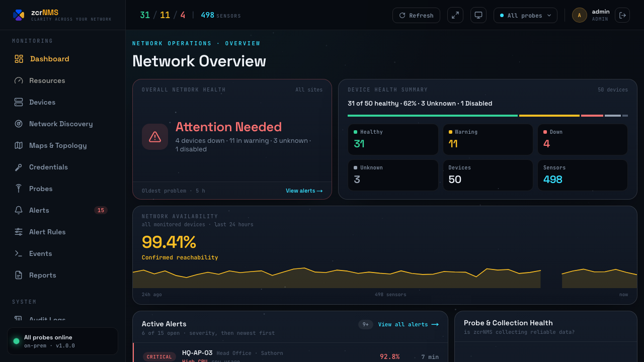Open the Down devices card
This screenshot has height=362, width=644.
[x=583, y=139]
